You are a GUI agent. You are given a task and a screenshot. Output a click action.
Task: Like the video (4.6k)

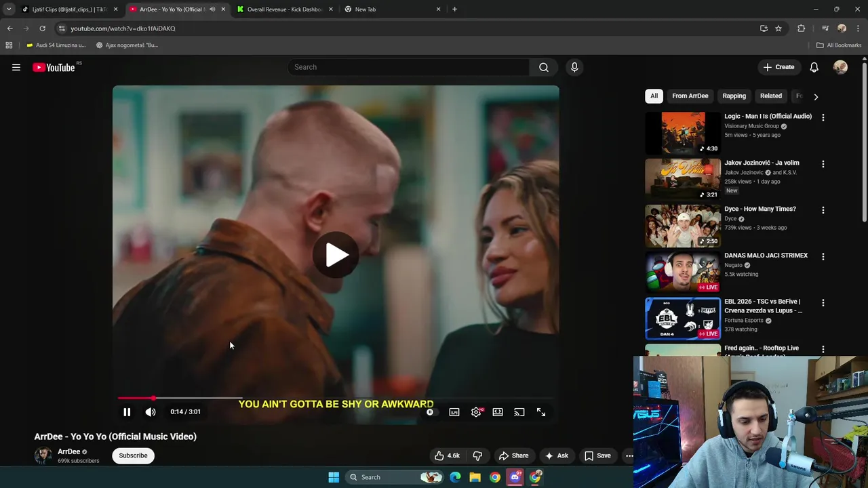pos(447,455)
